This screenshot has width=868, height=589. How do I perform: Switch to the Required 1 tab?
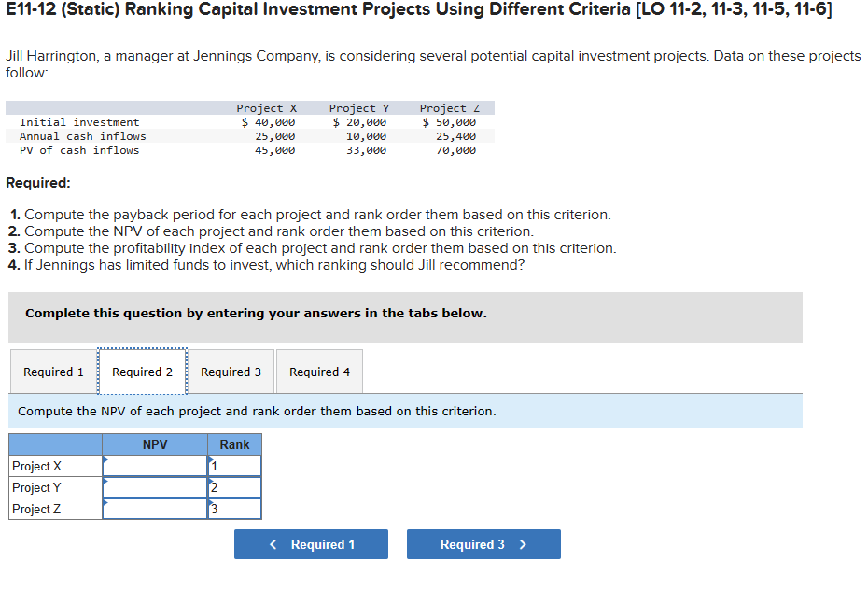pos(53,372)
